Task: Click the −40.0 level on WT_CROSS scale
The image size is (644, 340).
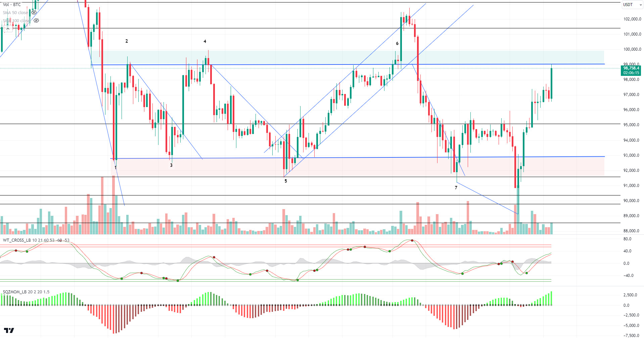Action: (x=628, y=276)
